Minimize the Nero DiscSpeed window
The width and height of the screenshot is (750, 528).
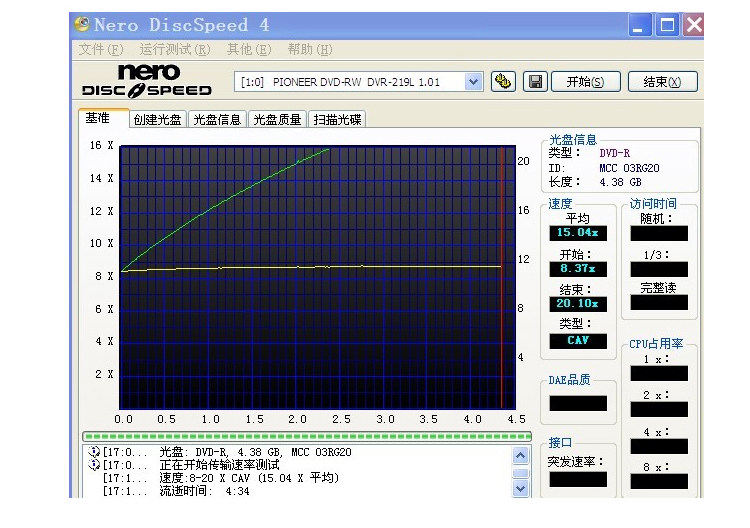click(x=640, y=25)
